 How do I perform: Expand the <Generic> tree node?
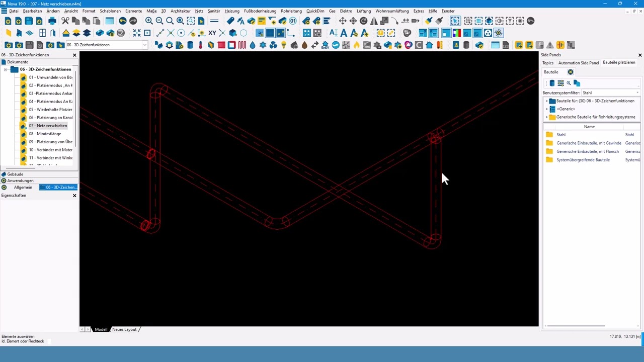[546, 109]
